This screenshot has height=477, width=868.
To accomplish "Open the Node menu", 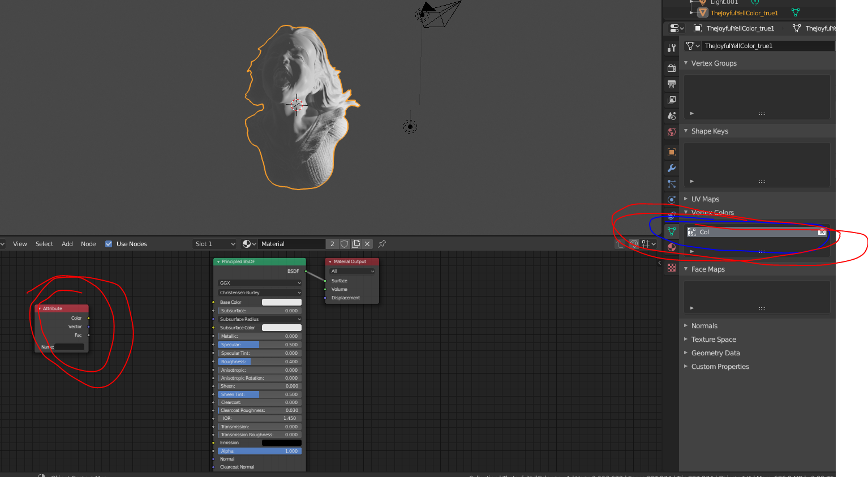I will 88,244.
